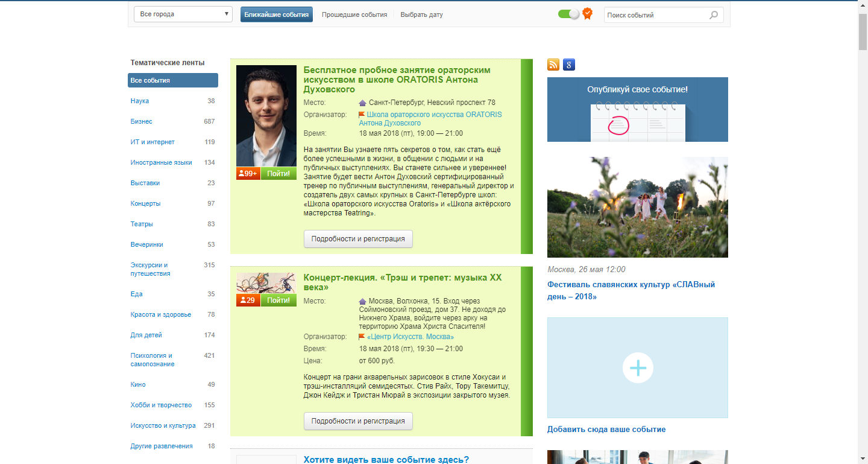Open Фестиваль славянских культур «СЛАВный день» link

pyautogui.click(x=631, y=290)
